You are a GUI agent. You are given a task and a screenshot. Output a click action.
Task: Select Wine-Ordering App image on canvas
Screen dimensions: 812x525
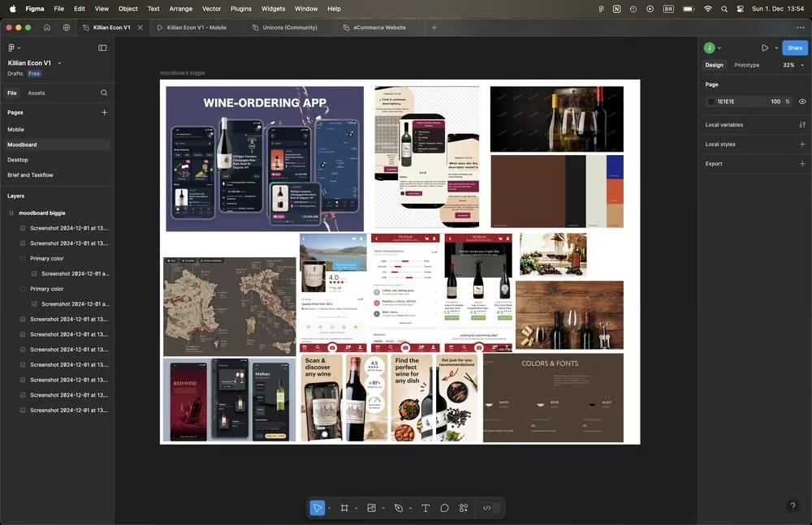265,158
